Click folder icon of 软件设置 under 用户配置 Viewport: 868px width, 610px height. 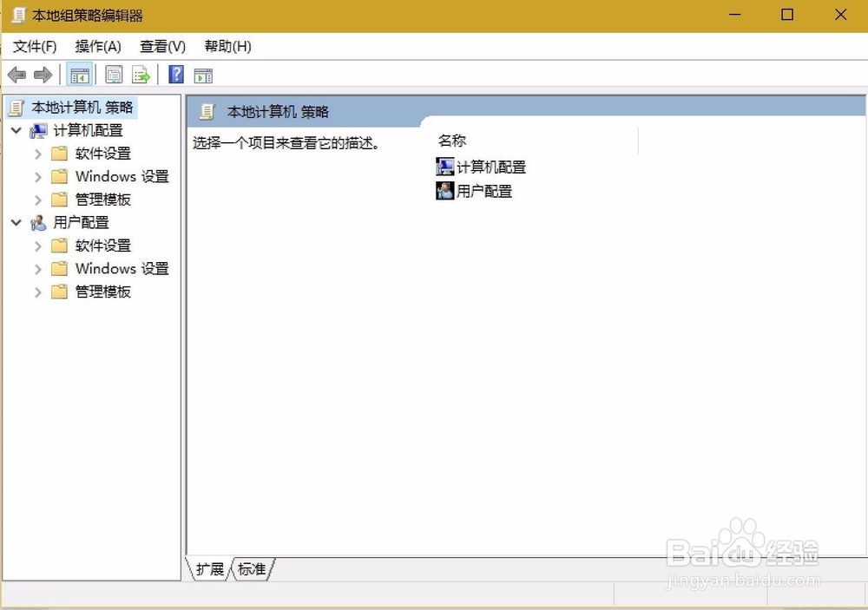point(59,246)
